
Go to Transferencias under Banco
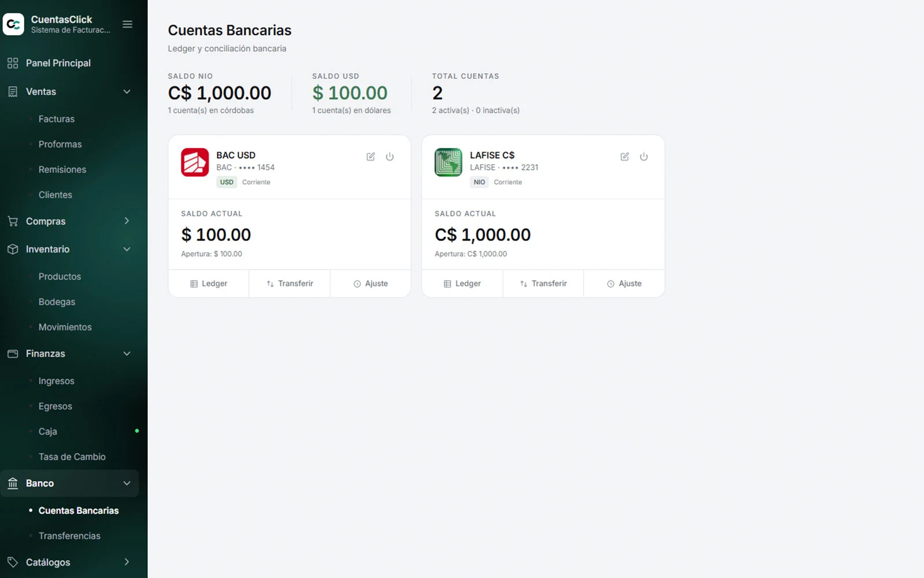tap(69, 536)
